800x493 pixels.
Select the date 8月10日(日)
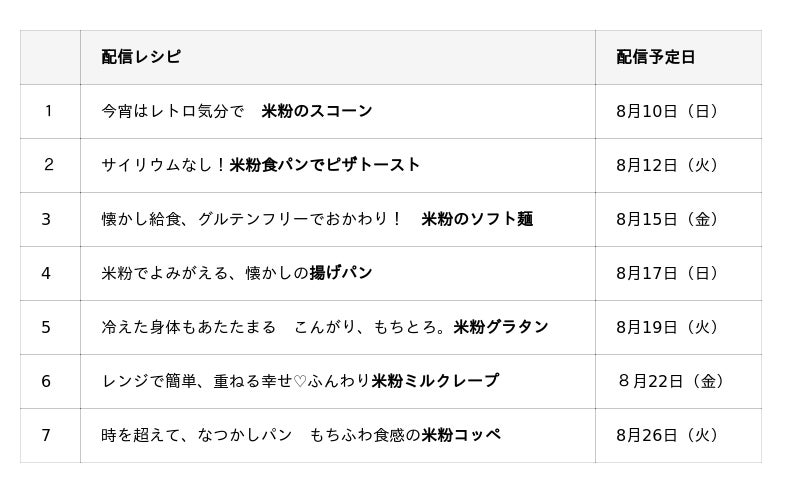coord(667,111)
